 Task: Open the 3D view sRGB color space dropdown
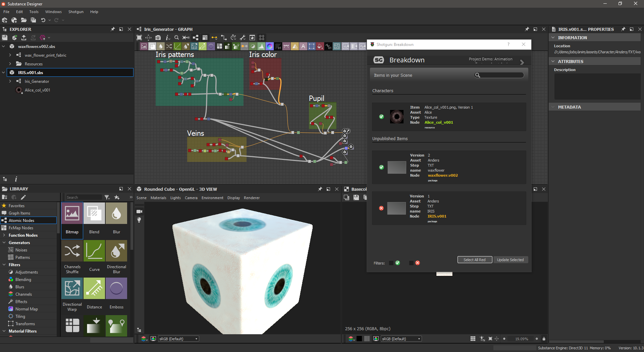(x=178, y=339)
